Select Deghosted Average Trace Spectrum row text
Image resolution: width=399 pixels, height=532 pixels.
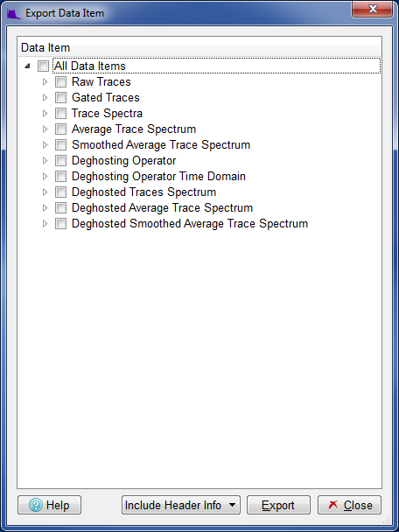(x=162, y=208)
